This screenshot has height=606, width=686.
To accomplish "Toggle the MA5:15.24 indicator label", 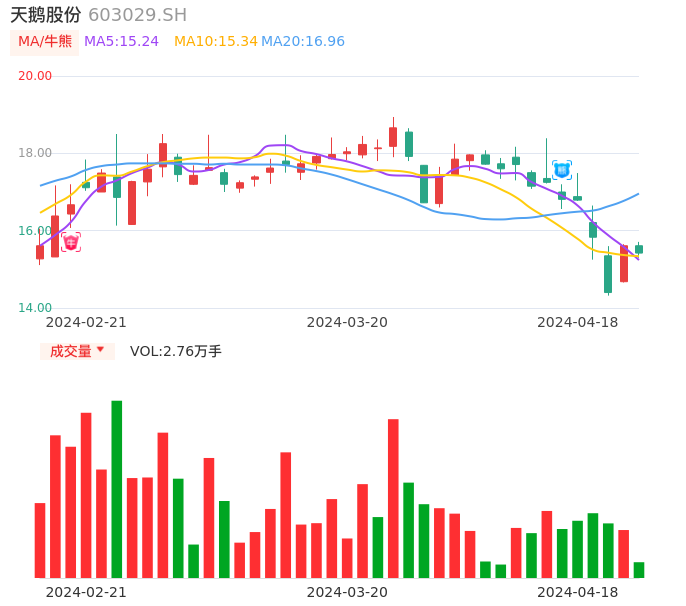I will coord(121,41).
